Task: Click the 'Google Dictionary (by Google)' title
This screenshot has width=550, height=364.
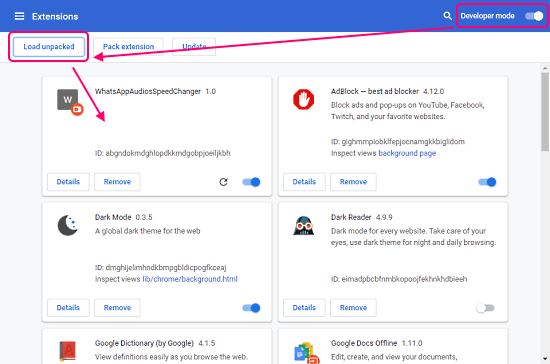Action: [x=144, y=343]
